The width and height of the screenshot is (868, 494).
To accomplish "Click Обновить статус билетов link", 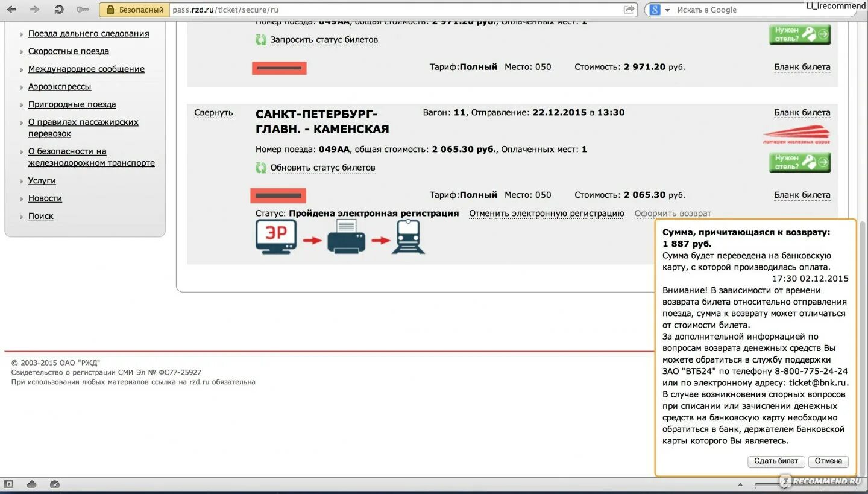I will point(322,168).
